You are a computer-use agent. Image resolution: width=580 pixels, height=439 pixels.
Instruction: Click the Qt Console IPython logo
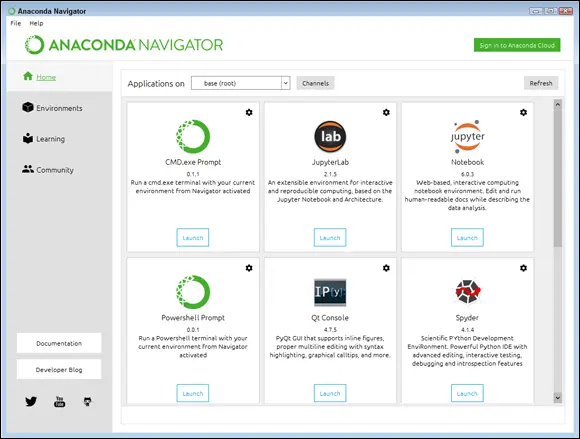click(330, 292)
